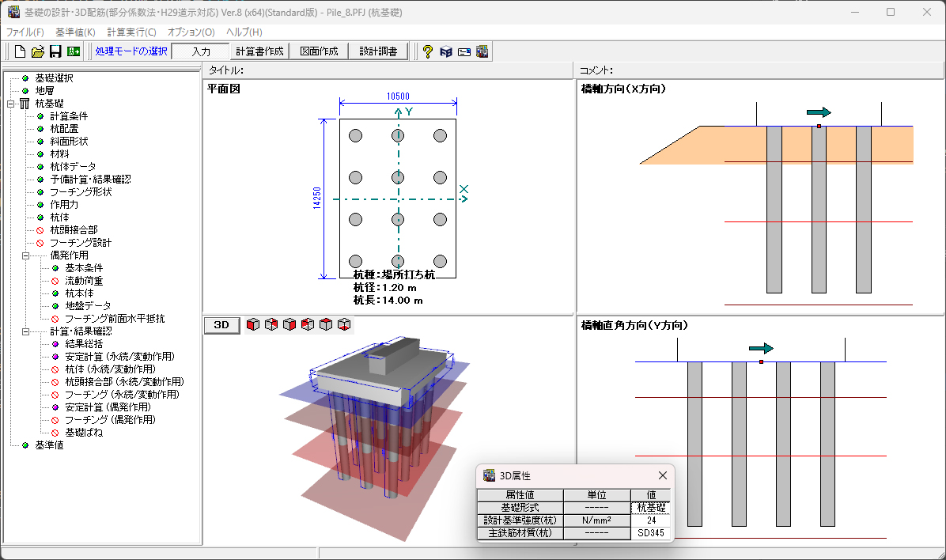Open help with the yellow question mark
Image resolution: width=946 pixels, height=560 pixels.
427,51
